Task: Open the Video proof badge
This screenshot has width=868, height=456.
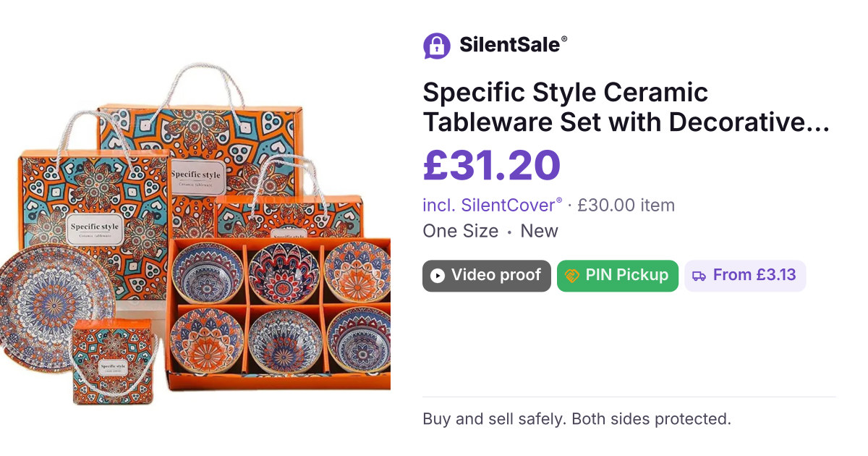Action: (487, 276)
